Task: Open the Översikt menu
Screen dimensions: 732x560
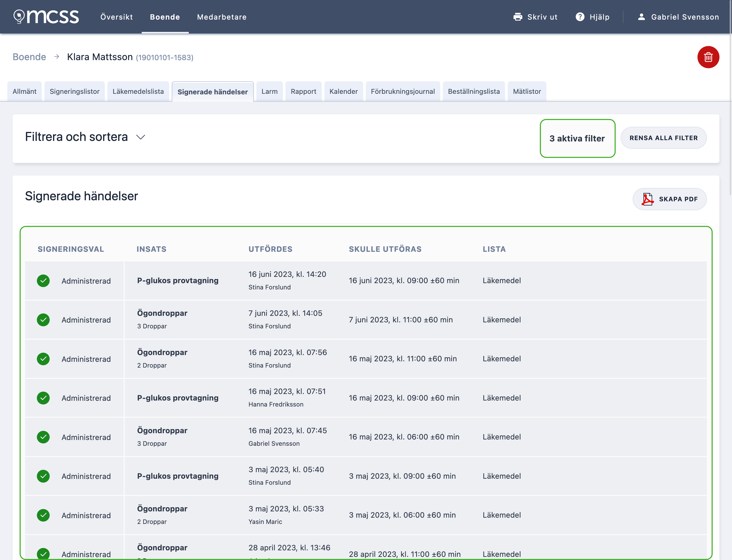Action: pos(117,17)
